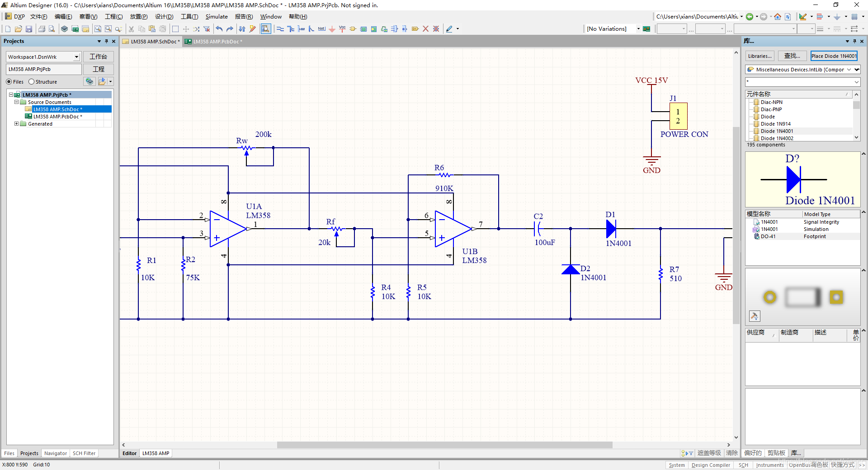This screenshot has width=868, height=470.
Task: Switch to the LM358 AMP.PcbDoc tab
Action: (x=214, y=42)
